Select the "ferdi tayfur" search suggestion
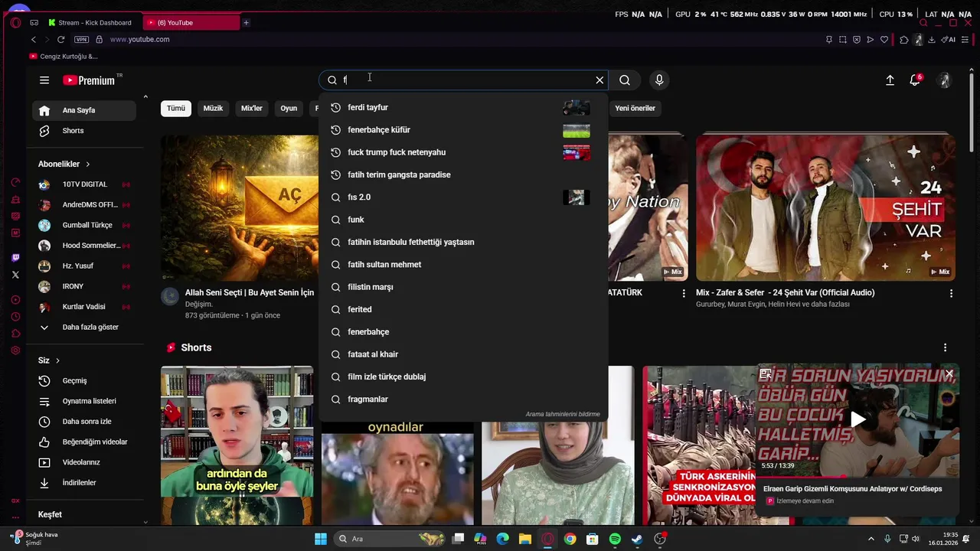 463,108
